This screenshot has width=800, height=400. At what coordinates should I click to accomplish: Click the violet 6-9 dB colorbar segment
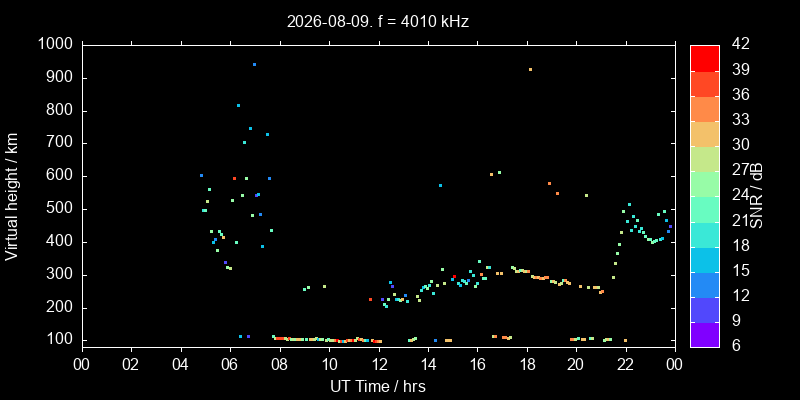(705, 335)
